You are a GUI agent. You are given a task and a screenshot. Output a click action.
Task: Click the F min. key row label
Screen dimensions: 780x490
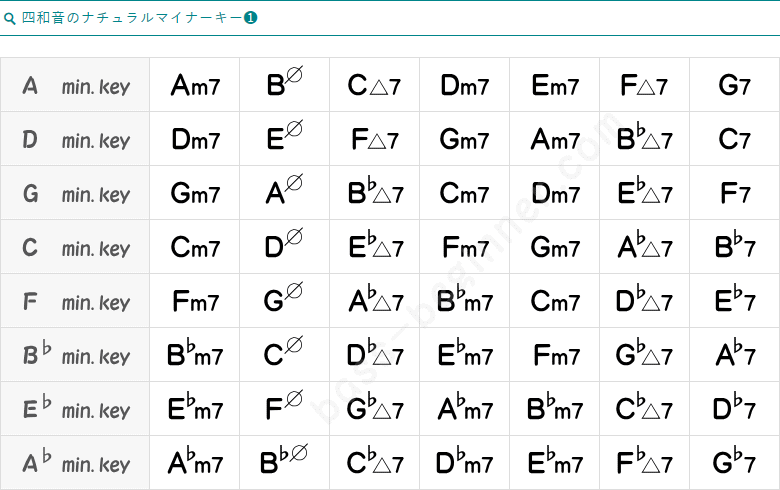pos(76,302)
